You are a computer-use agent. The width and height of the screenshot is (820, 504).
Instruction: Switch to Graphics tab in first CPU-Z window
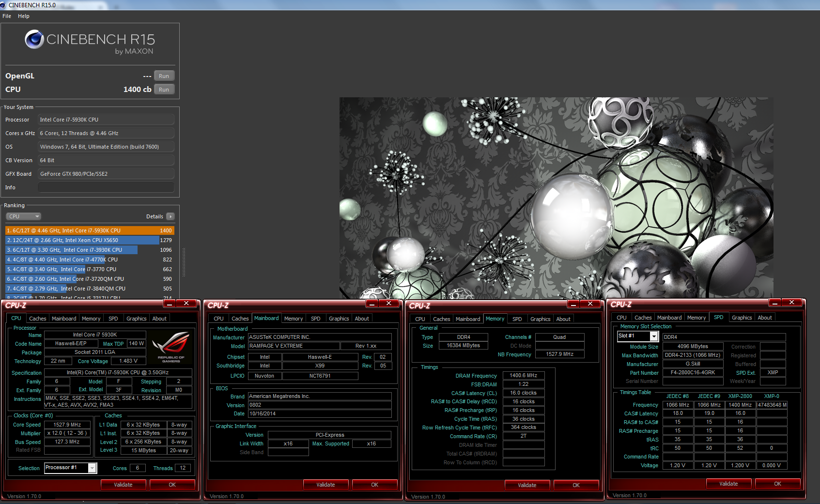tap(137, 319)
